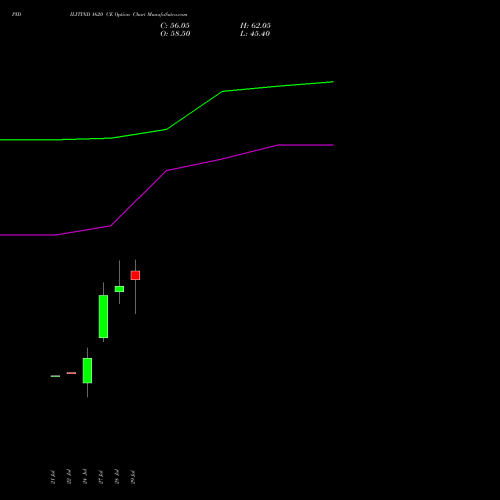The width and height of the screenshot is (500, 500).
Task: Click the 27 Jul date label
Action: [101, 477]
